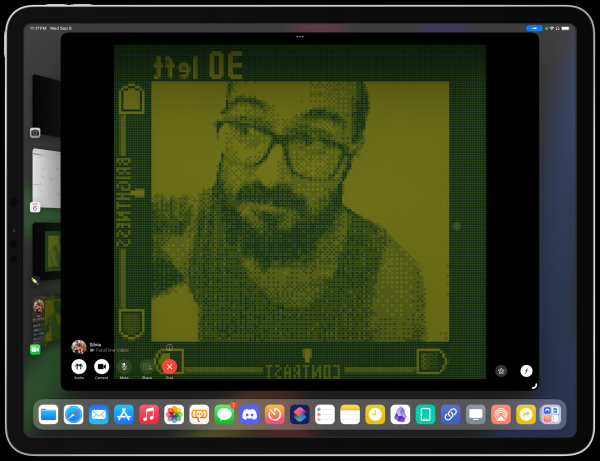Tap the small Camera app icon in Stage Manager
Screen dimensions: 600x461
(35, 133)
